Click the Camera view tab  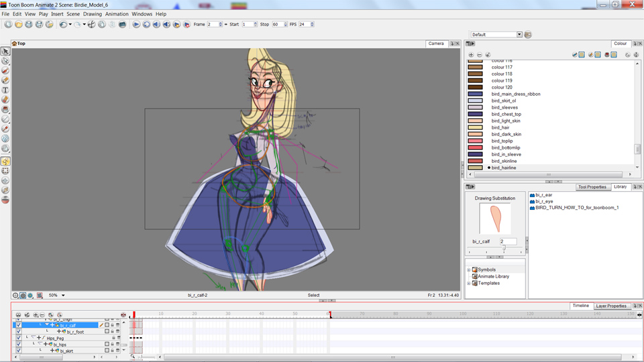tap(436, 44)
